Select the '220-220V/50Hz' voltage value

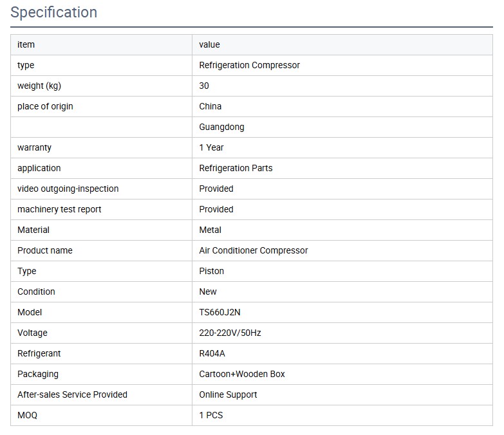(x=230, y=333)
